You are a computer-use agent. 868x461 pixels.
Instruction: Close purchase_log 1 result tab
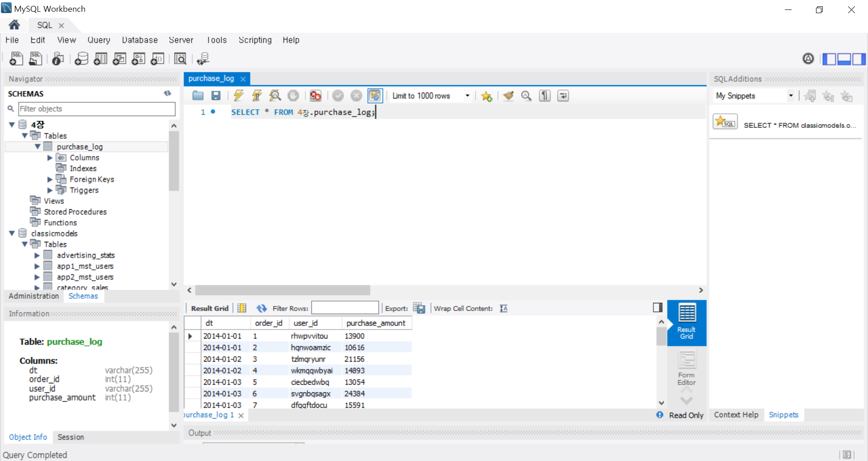tap(241, 415)
